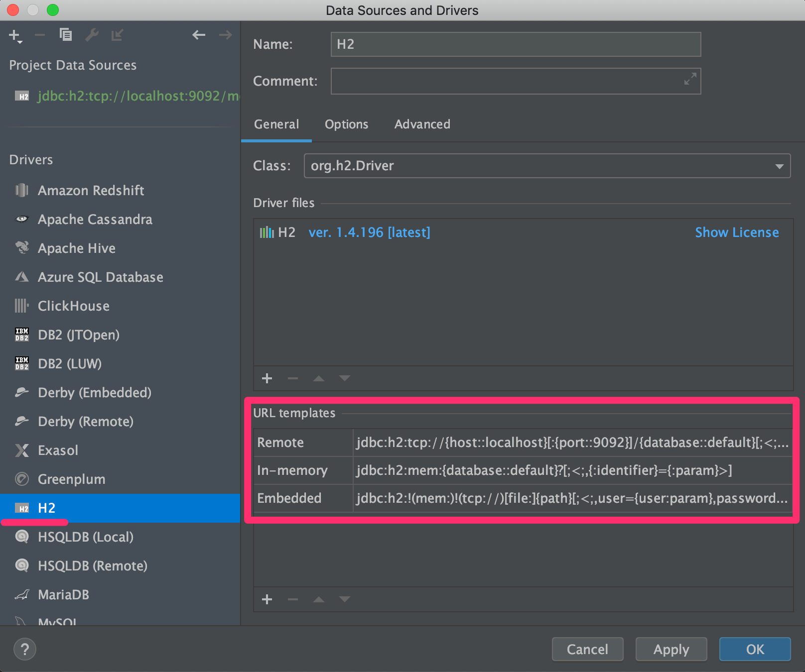Screen dimensions: 805x672
Task: Go forward with the right arrow
Action: pos(225,35)
